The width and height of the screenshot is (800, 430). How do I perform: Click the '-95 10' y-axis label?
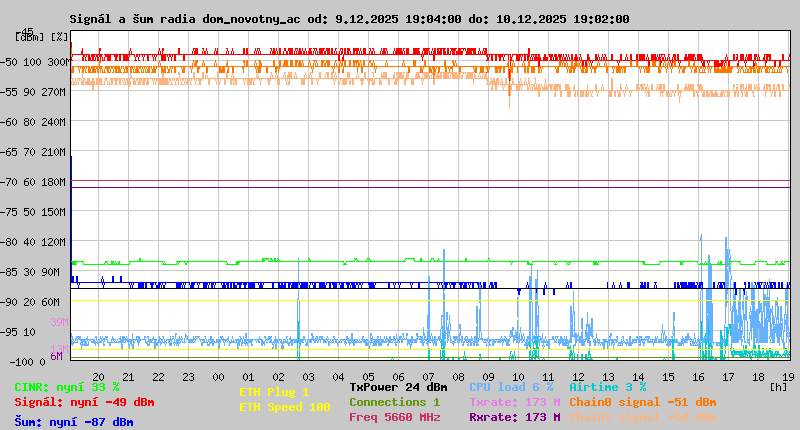(x=18, y=332)
